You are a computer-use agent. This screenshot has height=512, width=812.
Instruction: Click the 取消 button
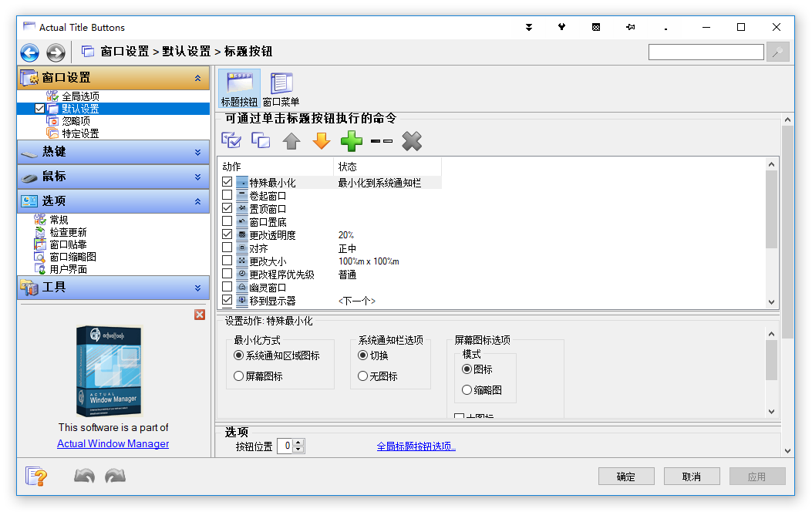pos(692,477)
